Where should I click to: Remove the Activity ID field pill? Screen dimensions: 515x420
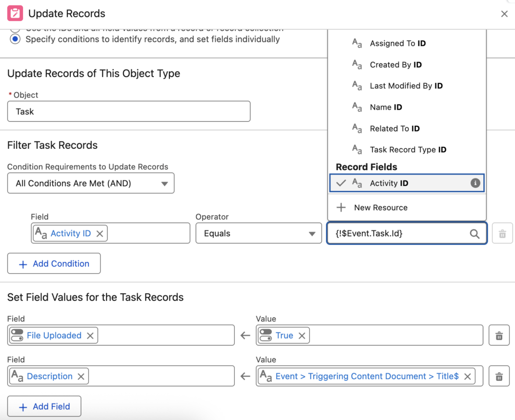[100, 233]
